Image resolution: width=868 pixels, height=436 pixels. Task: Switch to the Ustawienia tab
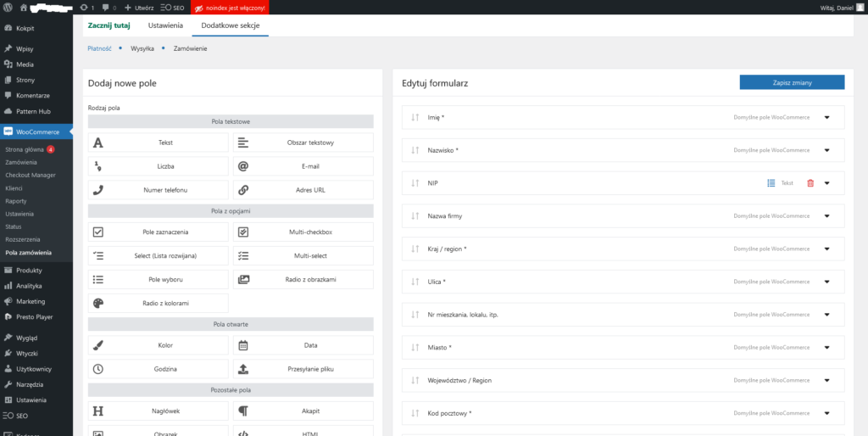pos(165,25)
